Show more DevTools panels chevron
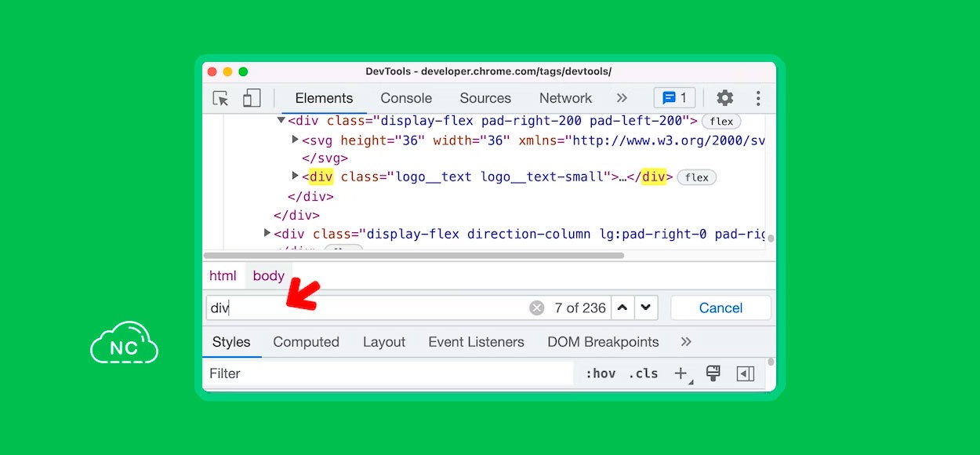This screenshot has width=980, height=455. [622, 98]
